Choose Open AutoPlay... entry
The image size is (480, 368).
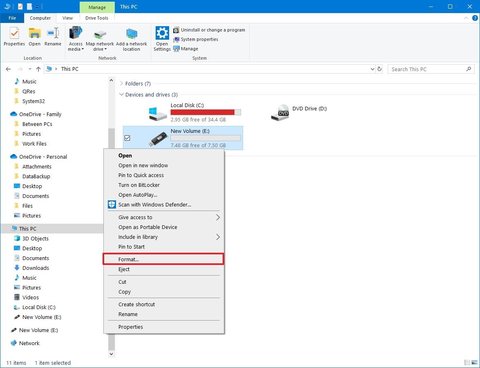pyautogui.click(x=164, y=195)
